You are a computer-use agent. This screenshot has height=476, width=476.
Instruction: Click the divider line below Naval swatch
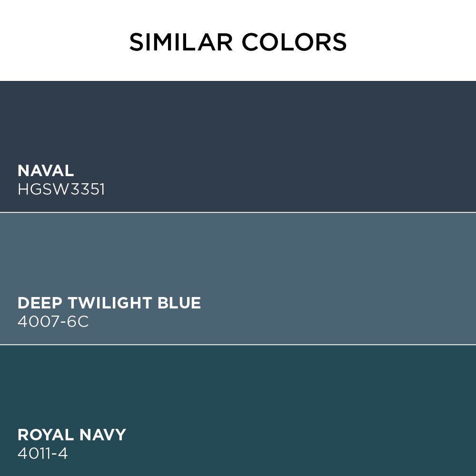[238, 212]
